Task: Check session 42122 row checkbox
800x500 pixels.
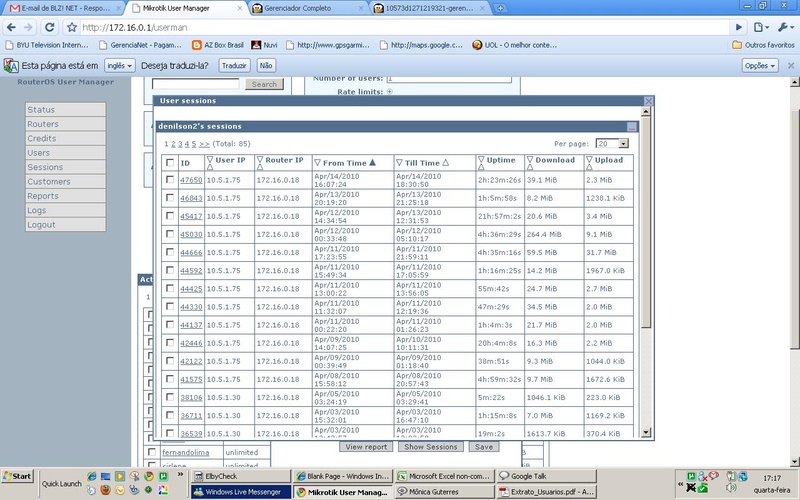Action: [x=170, y=361]
